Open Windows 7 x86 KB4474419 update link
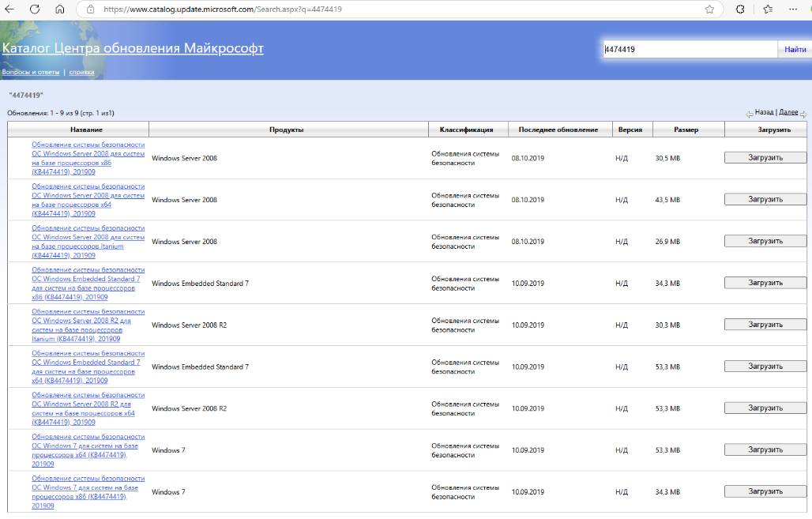Screen dimensions: 812x519 pos(88,492)
